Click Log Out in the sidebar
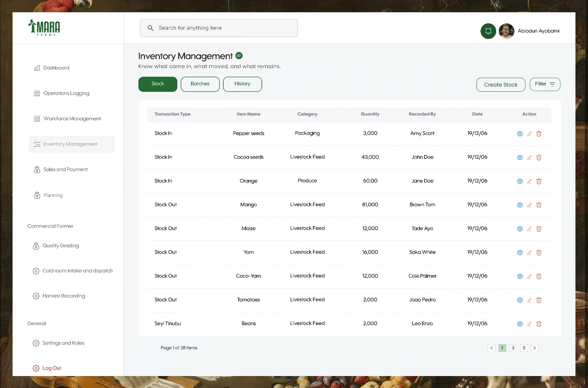Image resolution: width=588 pixels, height=388 pixels. (47, 368)
